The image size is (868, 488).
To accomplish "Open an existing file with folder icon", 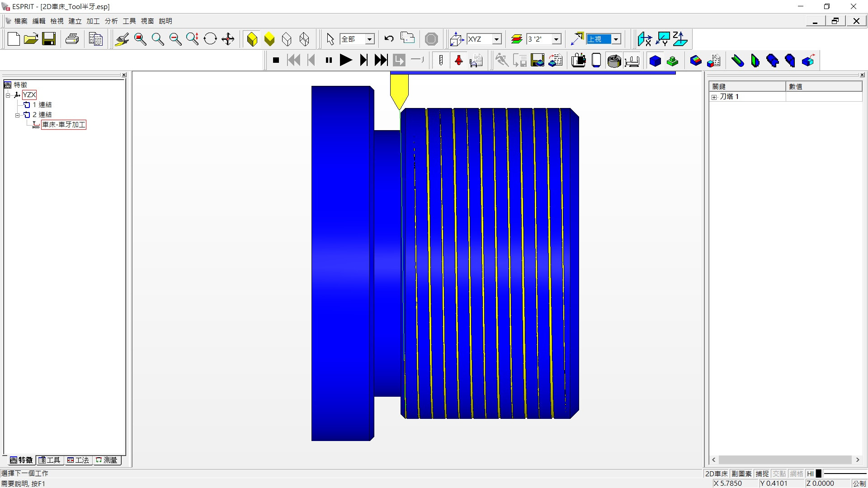I will point(31,39).
